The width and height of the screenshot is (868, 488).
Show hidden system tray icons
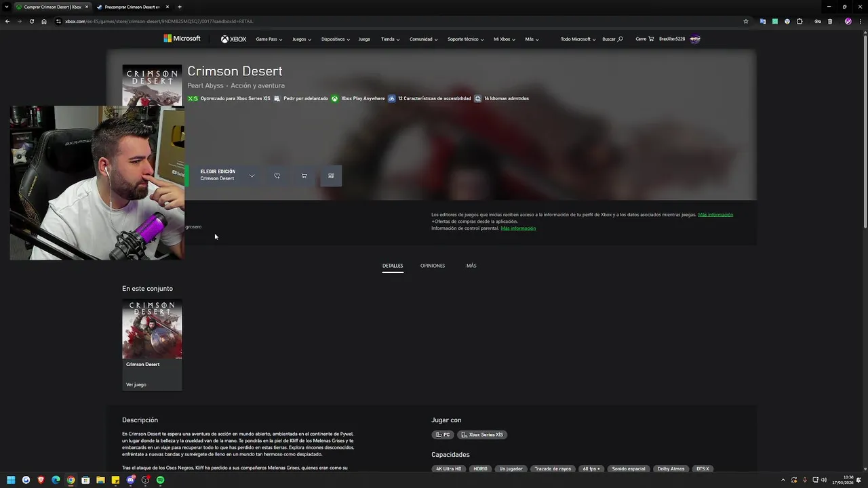pyautogui.click(x=783, y=480)
